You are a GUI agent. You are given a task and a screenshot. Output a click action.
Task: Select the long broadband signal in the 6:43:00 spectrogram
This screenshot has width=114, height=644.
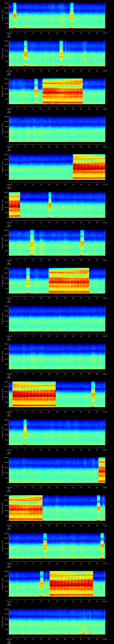pyautogui.click(x=69, y=280)
